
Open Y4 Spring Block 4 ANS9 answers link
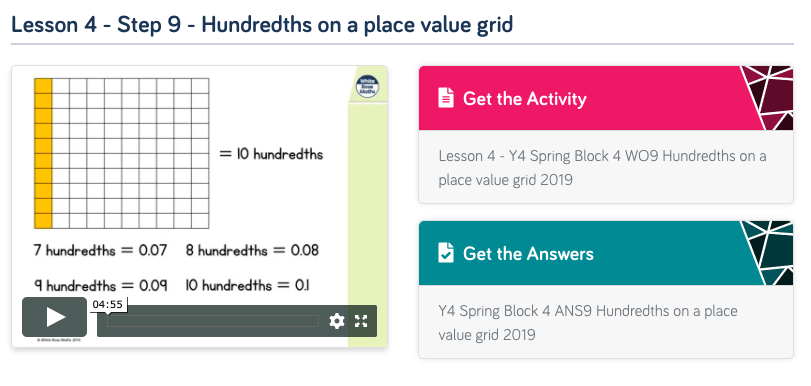[x=588, y=322]
